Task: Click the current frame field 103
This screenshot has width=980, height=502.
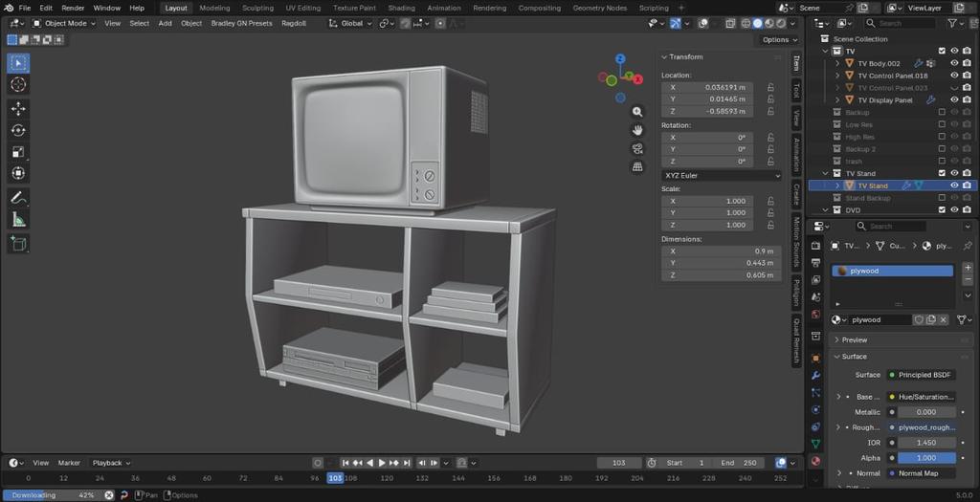Action: [x=619, y=463]
